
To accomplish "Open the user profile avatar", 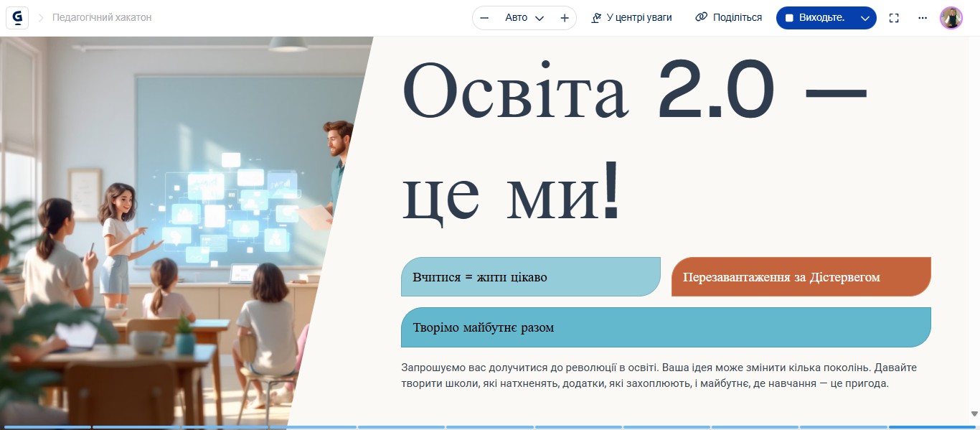I will pyautogui.click(x=951, y=18).
